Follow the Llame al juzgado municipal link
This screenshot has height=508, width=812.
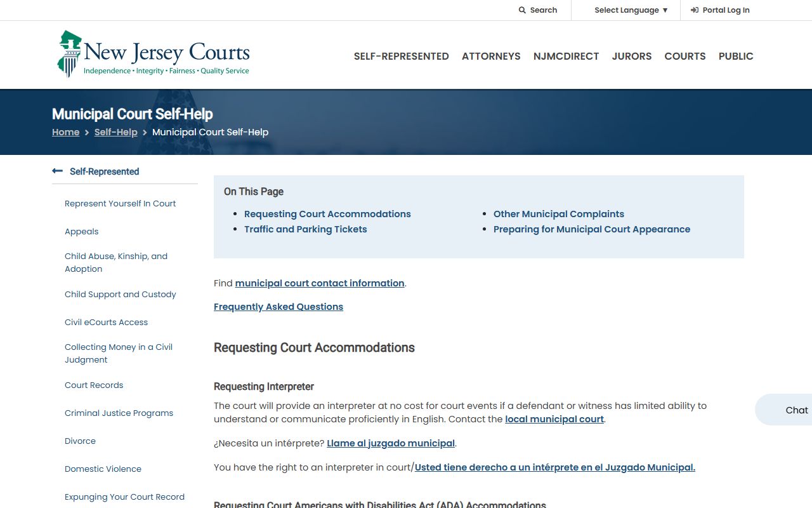391,443
